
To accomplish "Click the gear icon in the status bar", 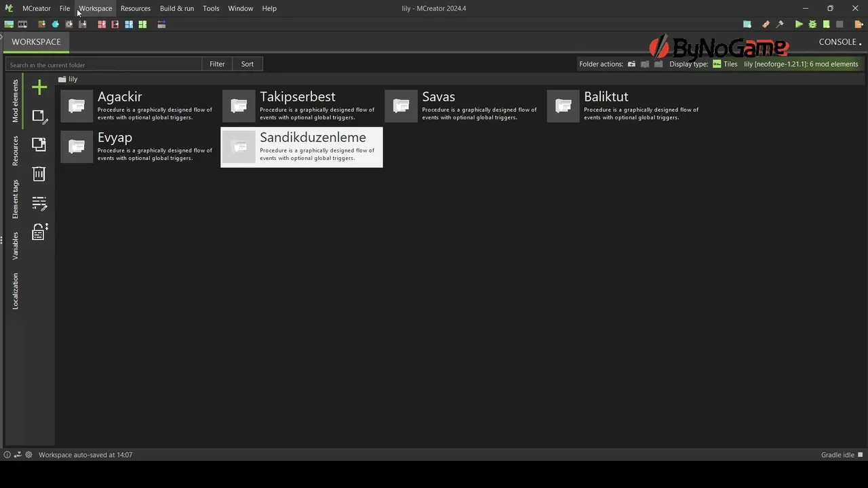I will tap(28, 455).
